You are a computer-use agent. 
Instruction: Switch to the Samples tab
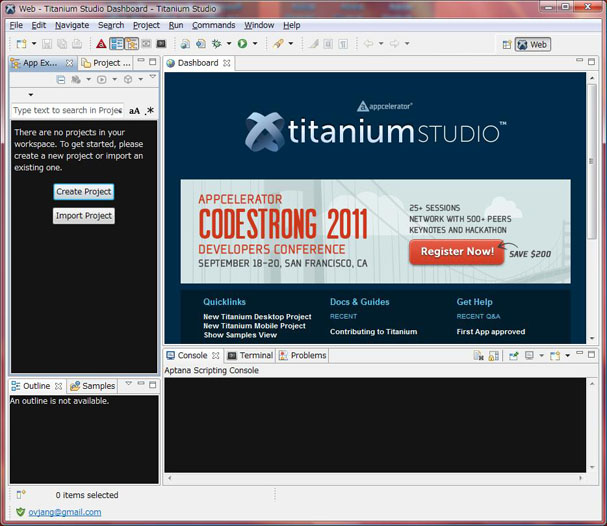[x=93, y=386]
